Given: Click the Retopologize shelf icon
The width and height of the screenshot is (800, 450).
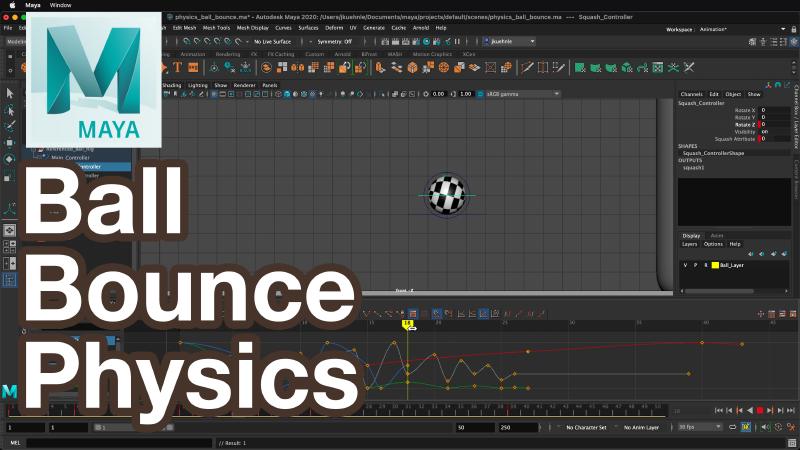Looking at the screenshot, I should 361,67.
